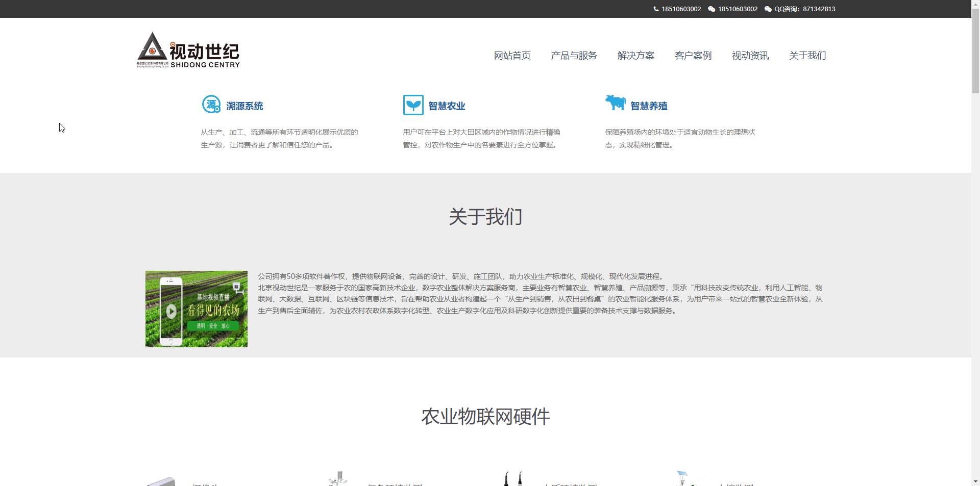Play the farm video via play button
Viewport: 980px width, 486px height.
coord(171,311)
